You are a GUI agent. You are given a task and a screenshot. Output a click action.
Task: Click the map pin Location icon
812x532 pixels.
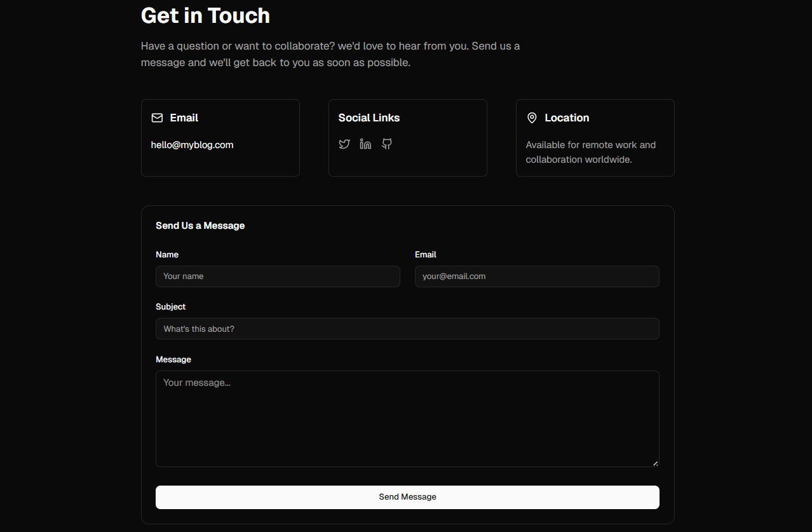point(532,118)
